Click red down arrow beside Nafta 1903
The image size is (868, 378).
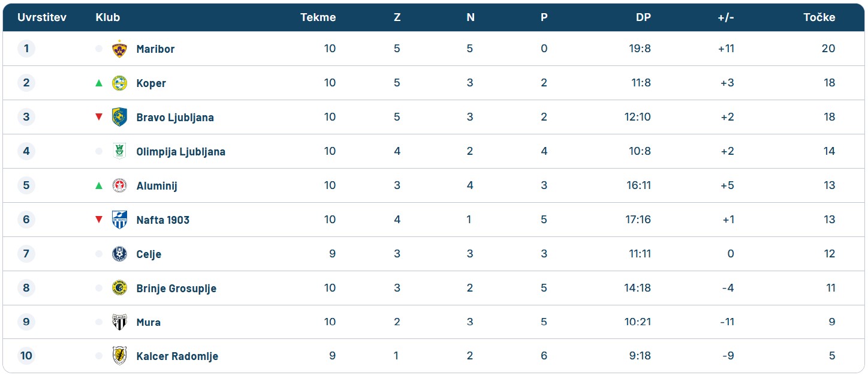pos(99,220)
